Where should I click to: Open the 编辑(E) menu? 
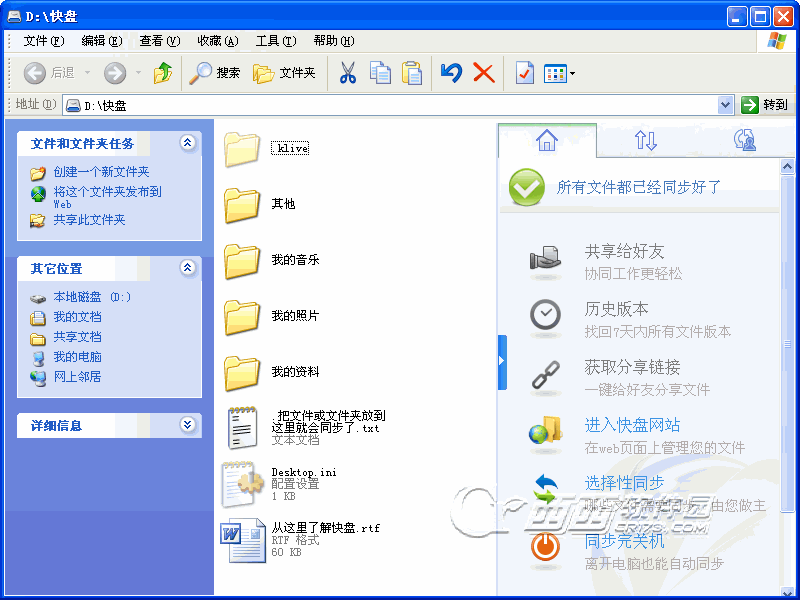coord(102,41)
